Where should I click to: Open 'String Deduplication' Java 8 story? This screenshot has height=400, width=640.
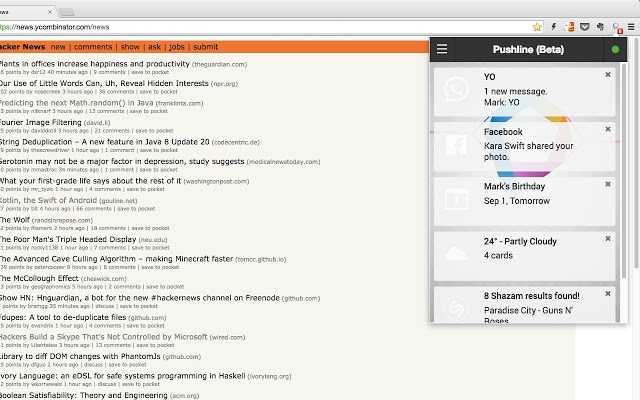point(104,142)
